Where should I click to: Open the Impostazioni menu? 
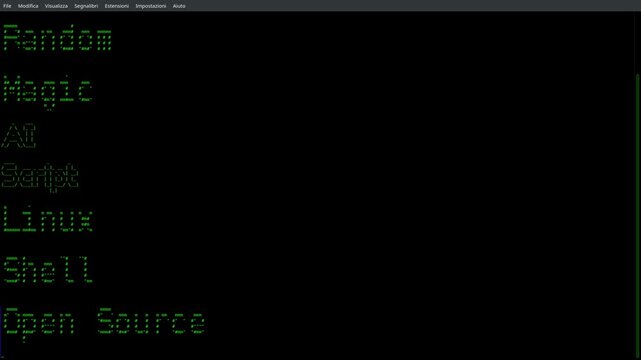click(x=150, y=6)
